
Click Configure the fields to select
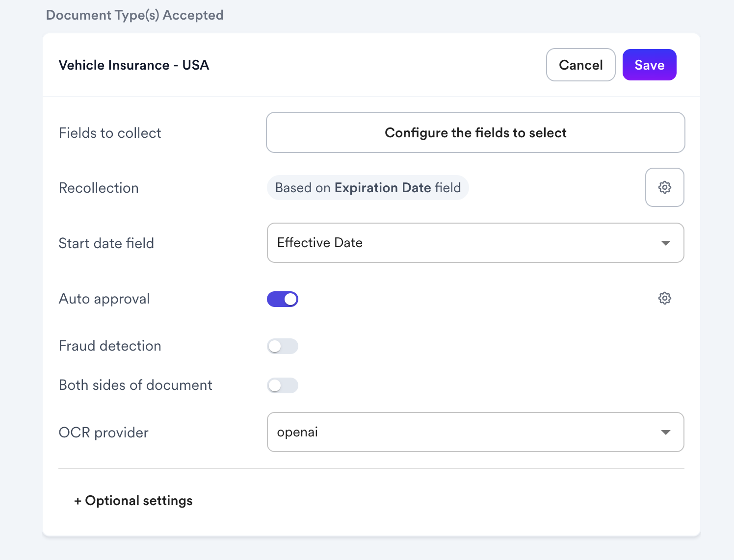tap(475, 132)
